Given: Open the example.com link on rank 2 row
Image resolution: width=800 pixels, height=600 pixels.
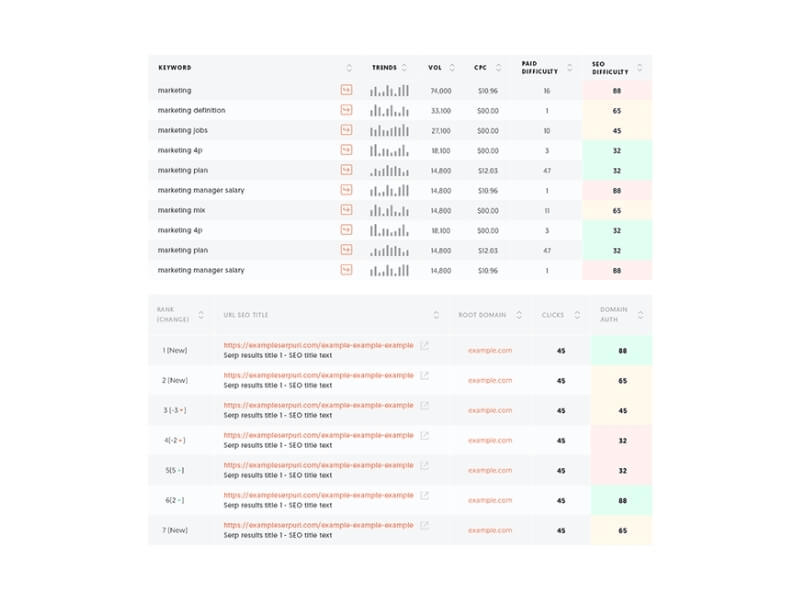Looking at the screenshot, I should [489, 380].
